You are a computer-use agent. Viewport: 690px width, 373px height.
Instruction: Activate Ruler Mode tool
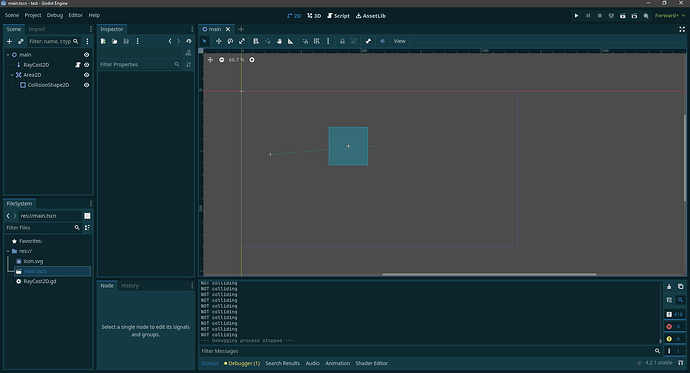[290, 41]
